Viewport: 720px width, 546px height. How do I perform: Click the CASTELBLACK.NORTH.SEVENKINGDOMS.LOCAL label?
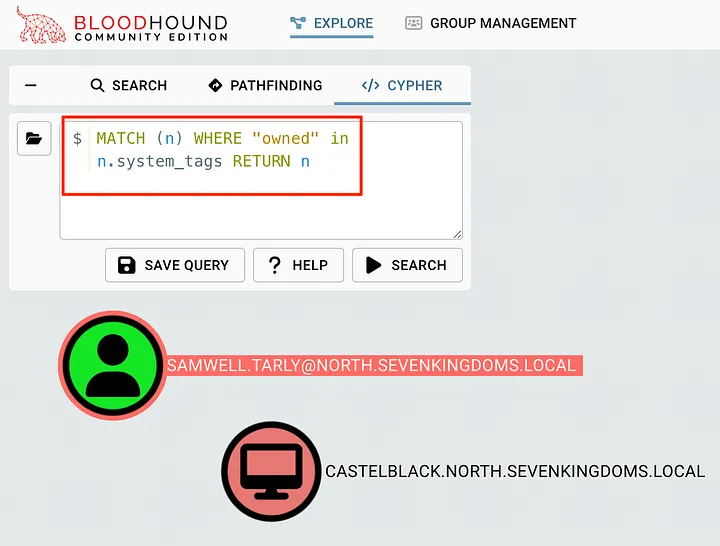tap(515, 472)
